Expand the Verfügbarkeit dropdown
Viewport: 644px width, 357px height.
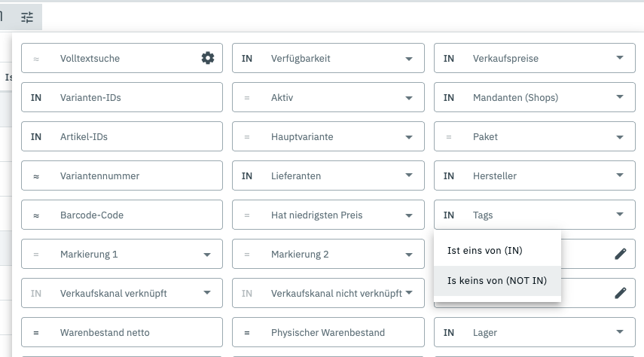click(x=409, y=58)
